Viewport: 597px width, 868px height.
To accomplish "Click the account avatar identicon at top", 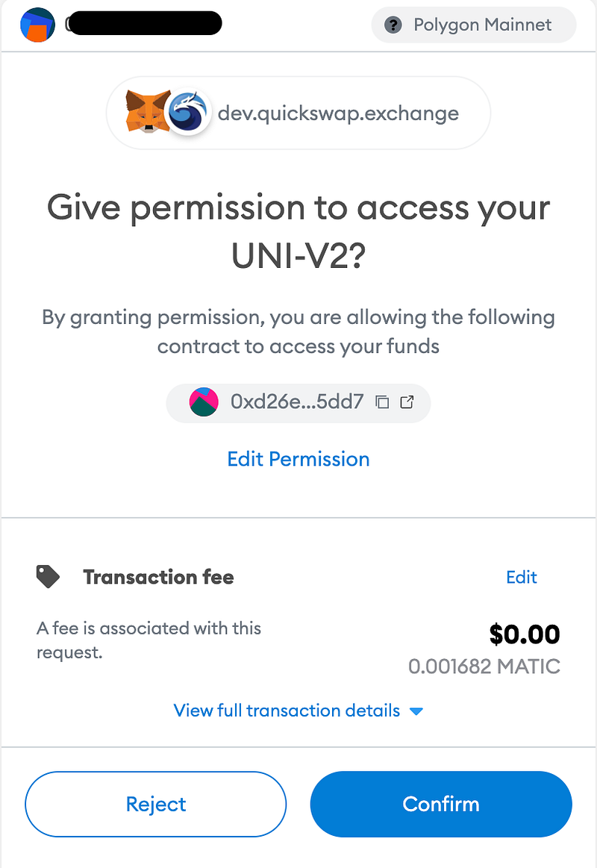I will (37, 25).
